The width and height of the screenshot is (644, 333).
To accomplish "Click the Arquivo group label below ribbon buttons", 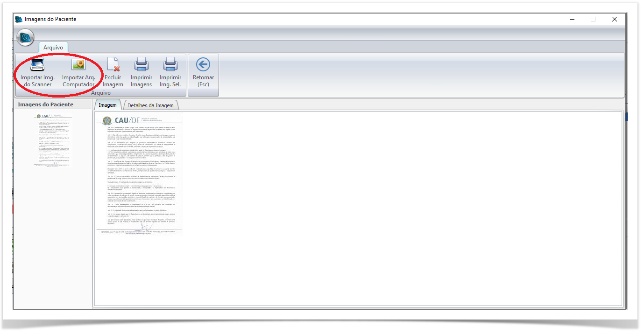I will pos(101,93).
